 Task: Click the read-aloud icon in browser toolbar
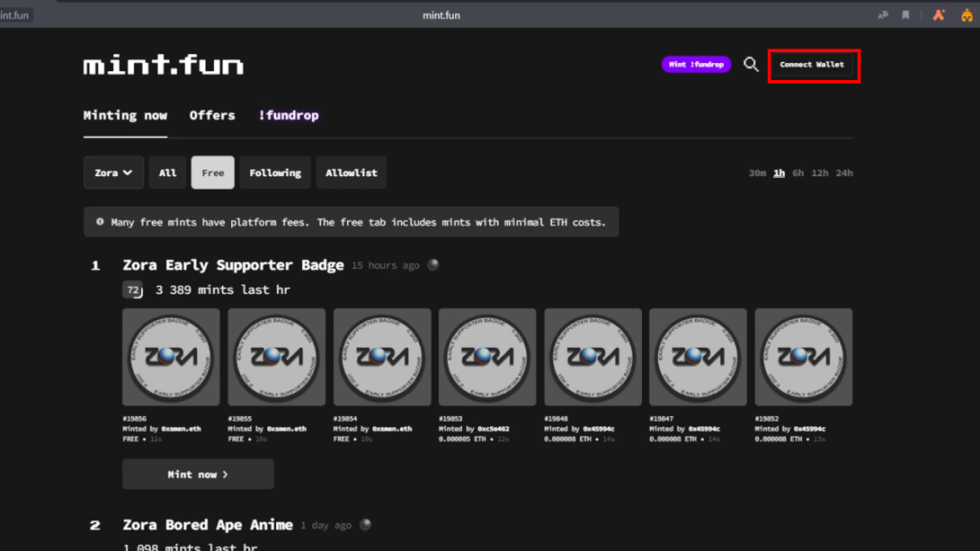tap(883, 15)
